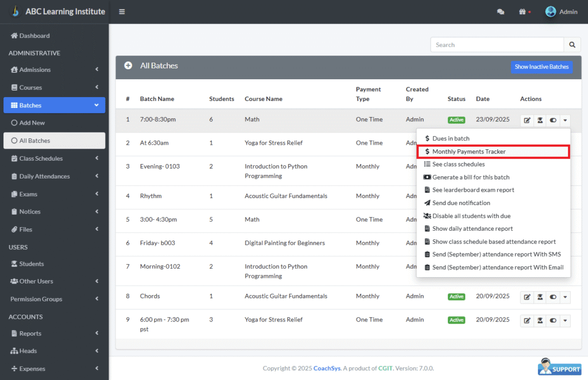Viewport: 588px width, 380px height.
Task: Click edit icon for 7:00-8:30pm batch
Action: [x=527, y=121]
